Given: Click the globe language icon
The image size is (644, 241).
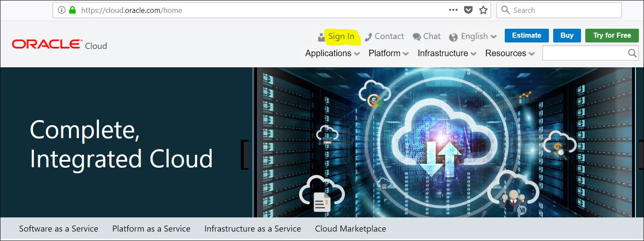Looking at the screenshot, I should coord(453,37).
